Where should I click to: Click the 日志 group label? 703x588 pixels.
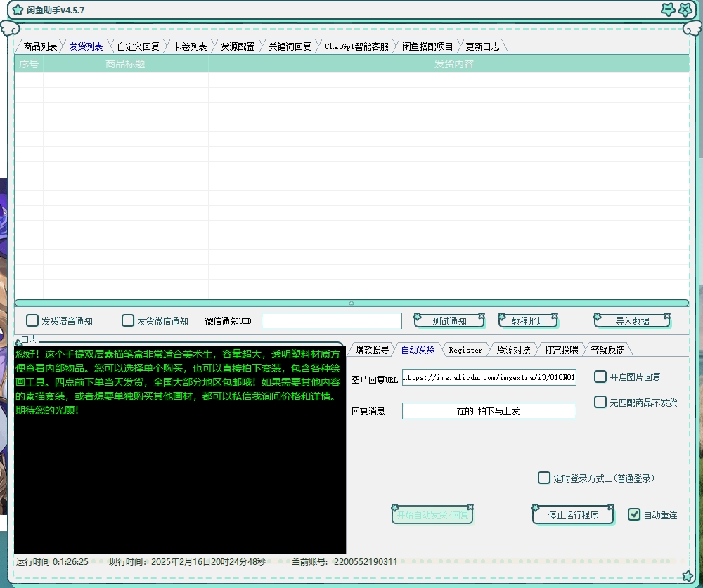point(29,339)
